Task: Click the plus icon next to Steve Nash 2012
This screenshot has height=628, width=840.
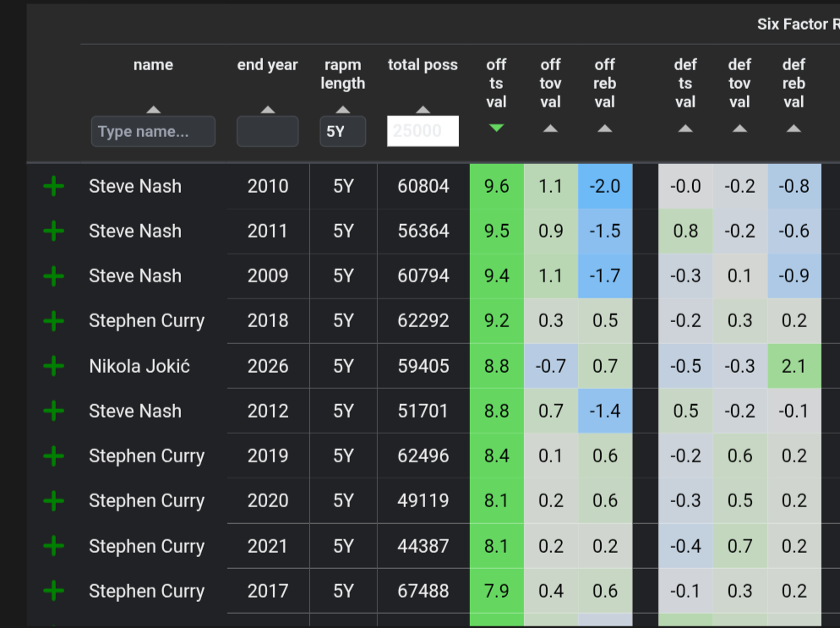Action: (53, 411)
